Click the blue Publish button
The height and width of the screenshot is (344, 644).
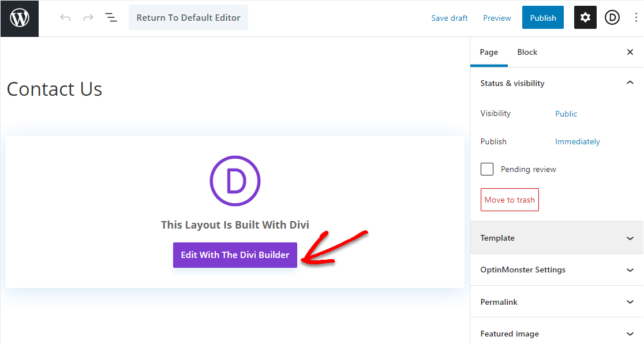[542, 18]
